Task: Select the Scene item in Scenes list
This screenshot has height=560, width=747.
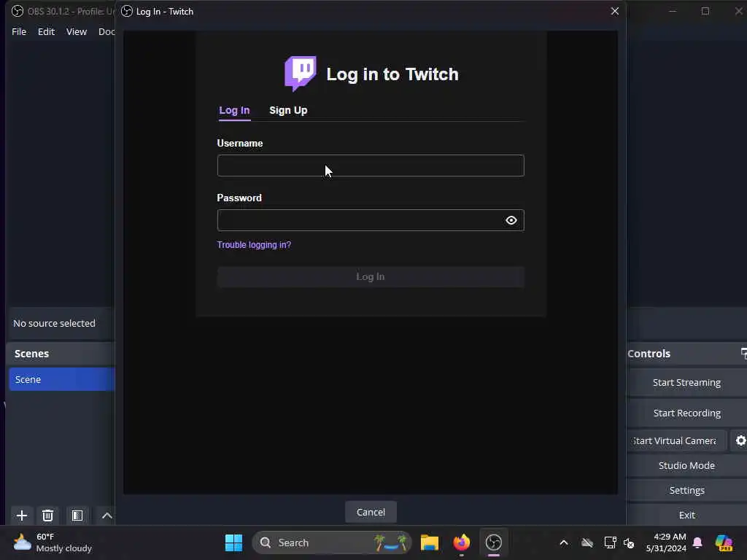Action: (62, 379)
